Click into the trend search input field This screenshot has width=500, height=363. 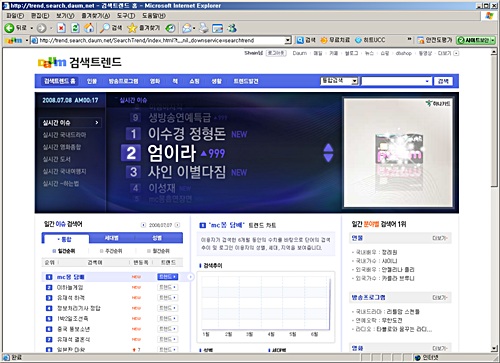pyautogui.click(x=393, y=81)
